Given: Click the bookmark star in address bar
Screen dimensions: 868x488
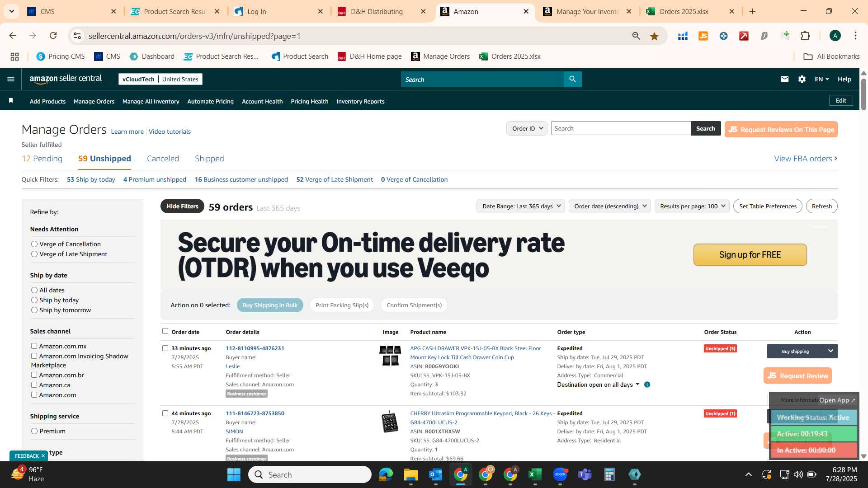Looking at the screenshot, I should click(x=654, y=36).
